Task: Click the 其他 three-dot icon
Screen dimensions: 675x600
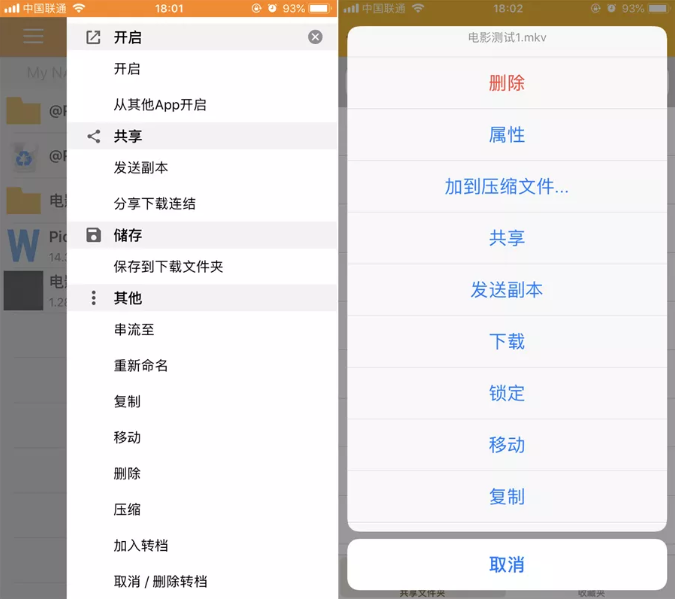Action: point(93,298)
